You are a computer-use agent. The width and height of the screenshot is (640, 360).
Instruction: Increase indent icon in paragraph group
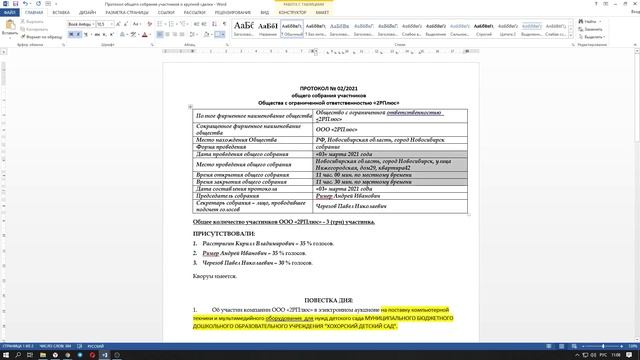(204, 24)
